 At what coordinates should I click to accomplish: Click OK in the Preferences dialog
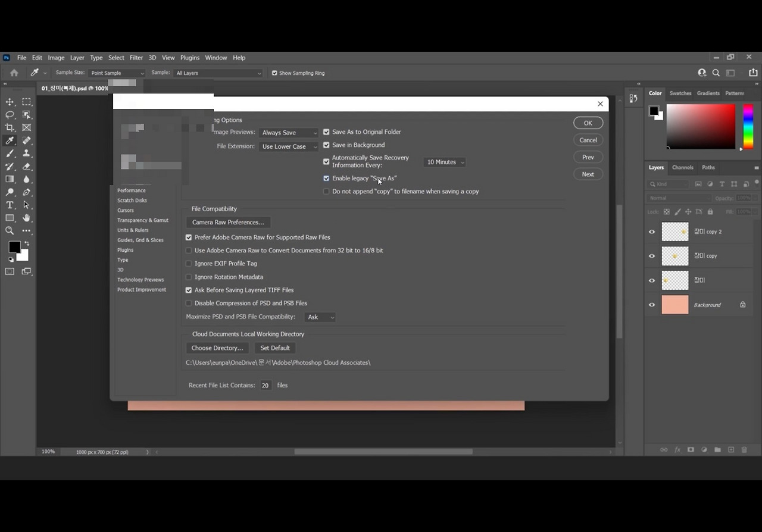(x=588, y=123)
